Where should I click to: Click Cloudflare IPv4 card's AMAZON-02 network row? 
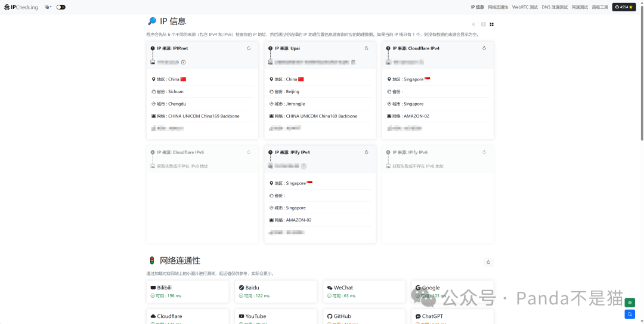point(438,116)
